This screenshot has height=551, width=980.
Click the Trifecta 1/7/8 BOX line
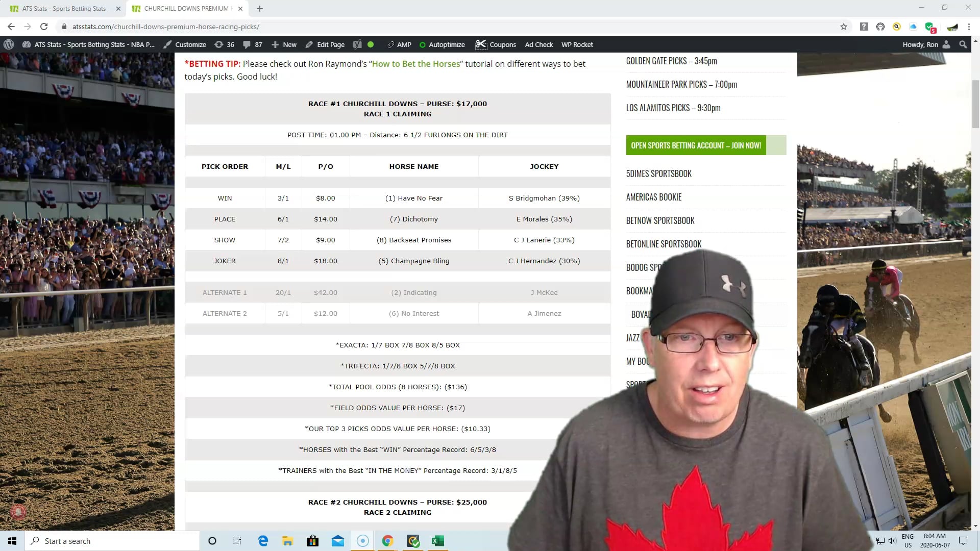pos(398,366)
